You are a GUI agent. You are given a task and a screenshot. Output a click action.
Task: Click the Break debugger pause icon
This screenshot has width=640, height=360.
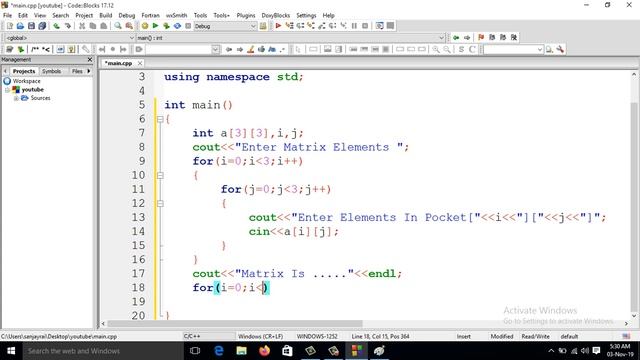[354, 26]
